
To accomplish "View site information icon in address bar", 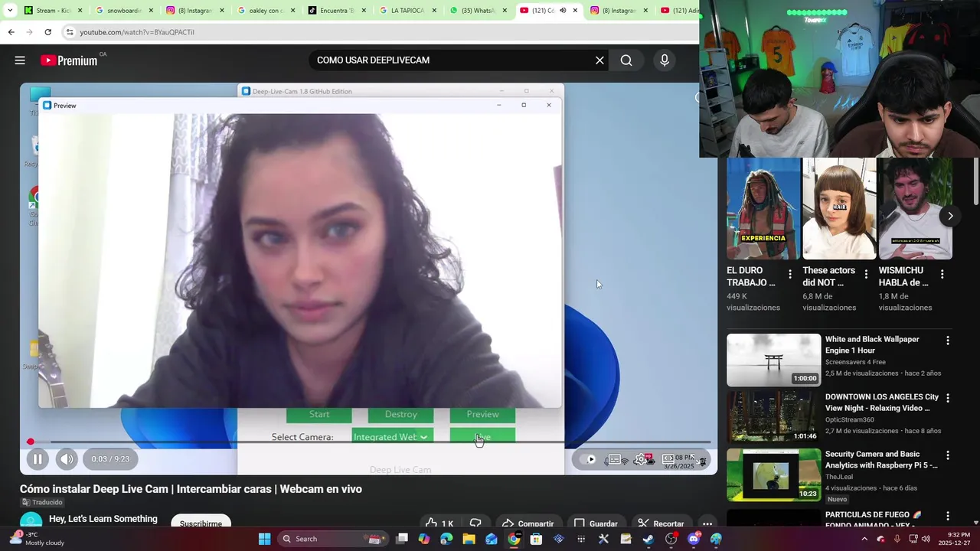I will coord(69,32).
